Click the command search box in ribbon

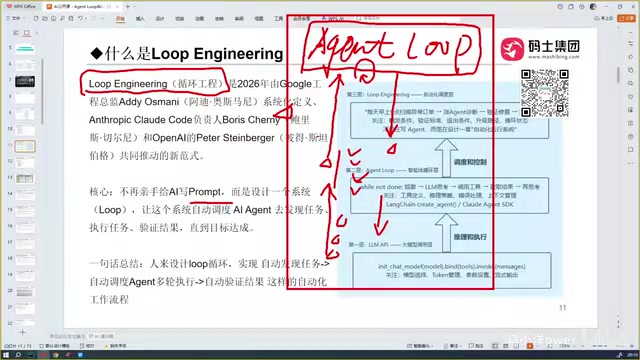tap(369, 18)
